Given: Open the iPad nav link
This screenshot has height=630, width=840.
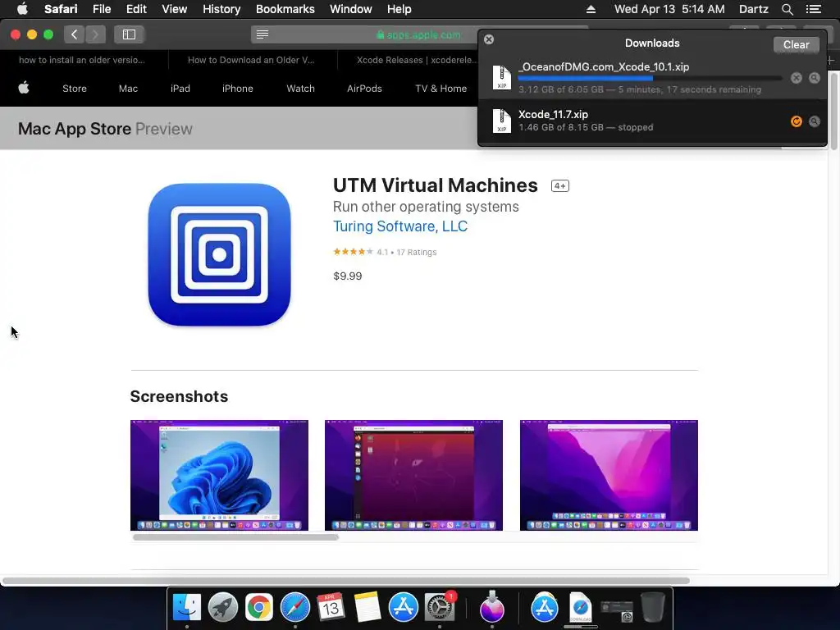Looking at the screenshot, I should (x=180, y=89).
